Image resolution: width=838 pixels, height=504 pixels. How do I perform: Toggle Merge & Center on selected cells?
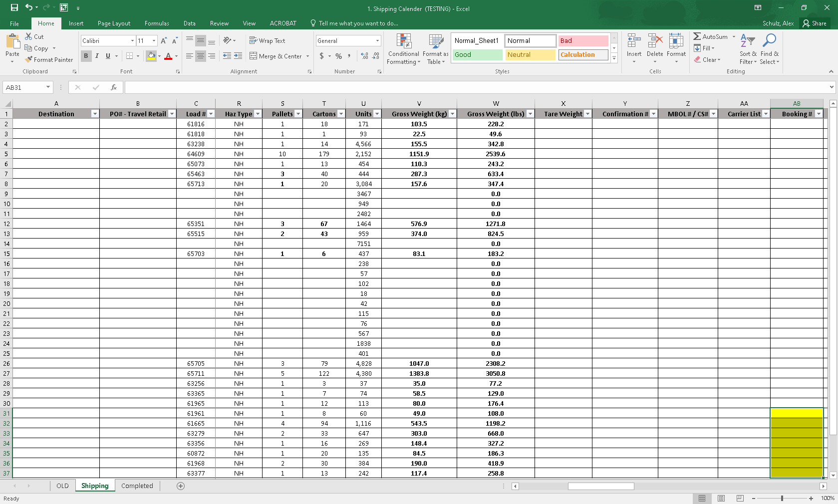tap(276, 56)
